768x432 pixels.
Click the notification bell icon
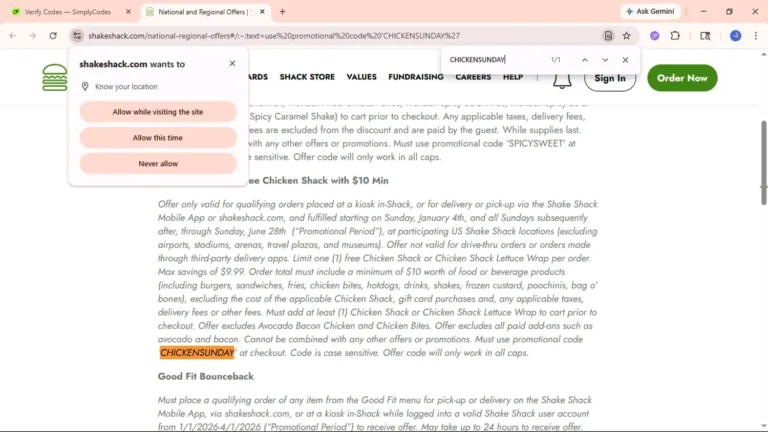click(562, 79)
